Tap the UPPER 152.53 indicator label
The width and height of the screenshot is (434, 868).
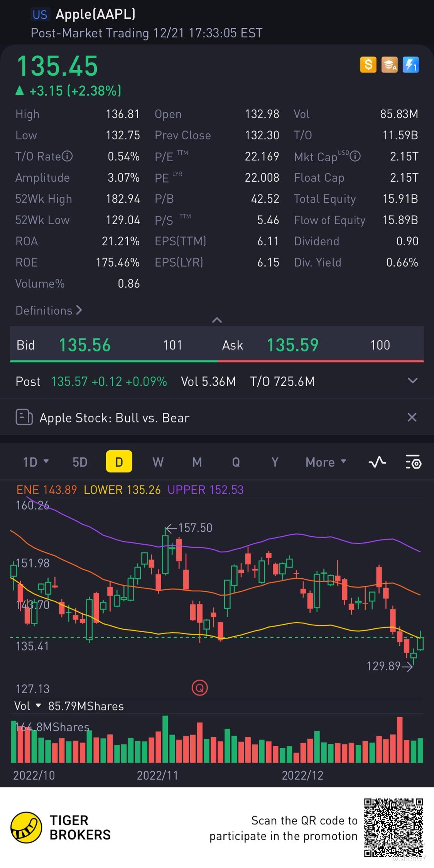[x=206, y=490]
